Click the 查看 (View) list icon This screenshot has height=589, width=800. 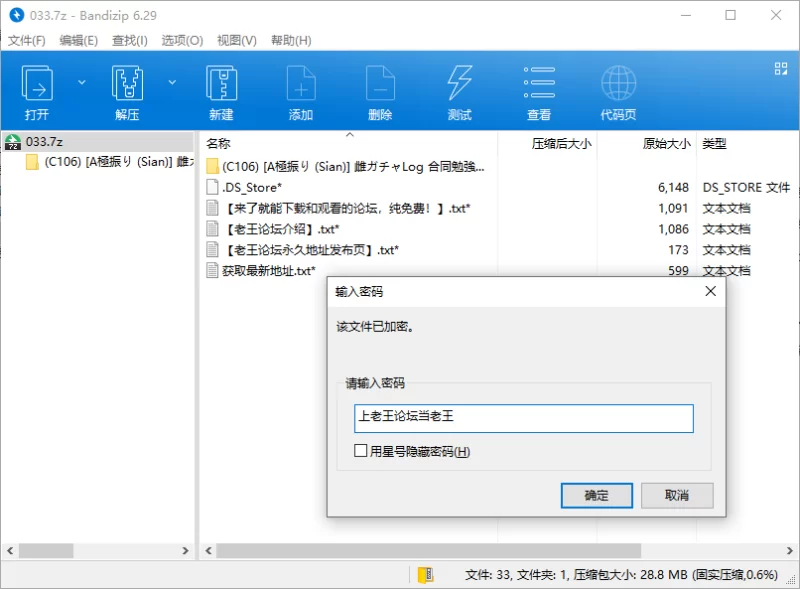tap(539, 83)
